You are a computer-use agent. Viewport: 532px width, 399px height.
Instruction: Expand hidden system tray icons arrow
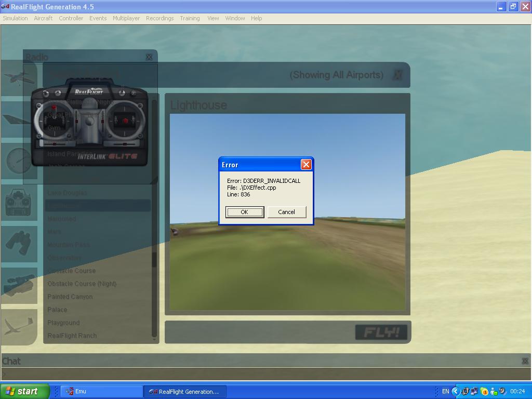[455, 391]
